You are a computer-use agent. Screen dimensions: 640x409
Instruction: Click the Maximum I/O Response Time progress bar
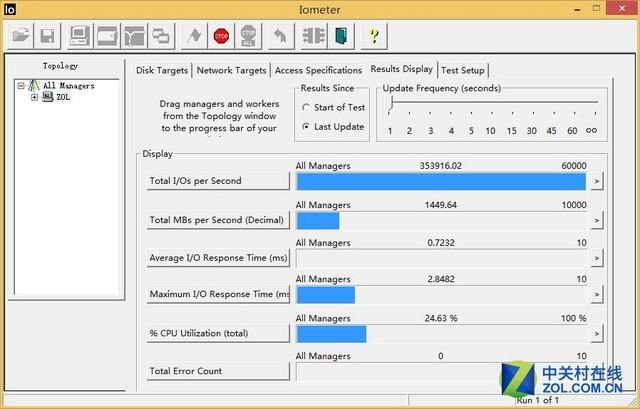tap(442, 295)
